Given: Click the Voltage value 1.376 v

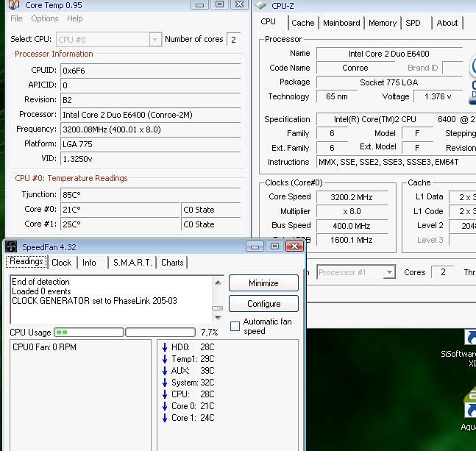Looking at the screenshot, I should 438,96.
